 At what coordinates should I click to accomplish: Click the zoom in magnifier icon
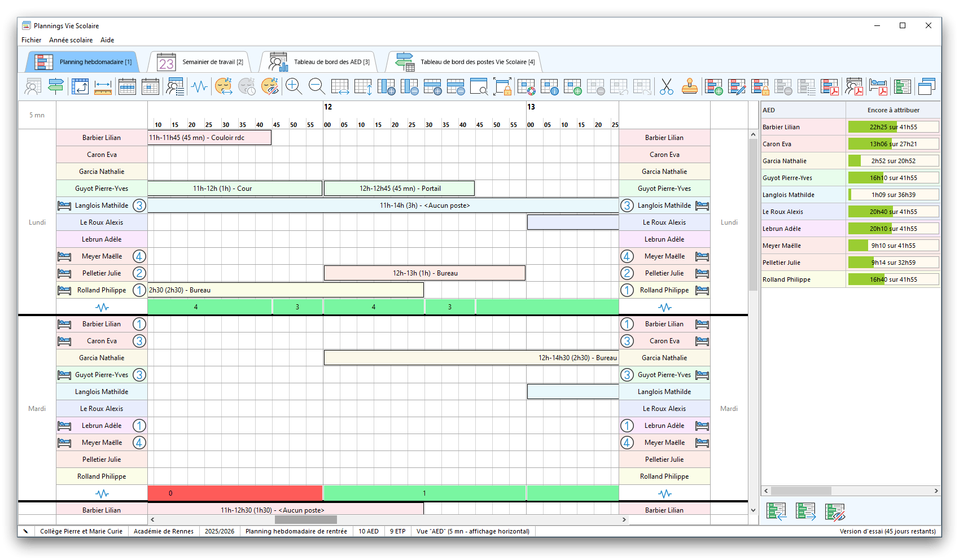point(294,86)
